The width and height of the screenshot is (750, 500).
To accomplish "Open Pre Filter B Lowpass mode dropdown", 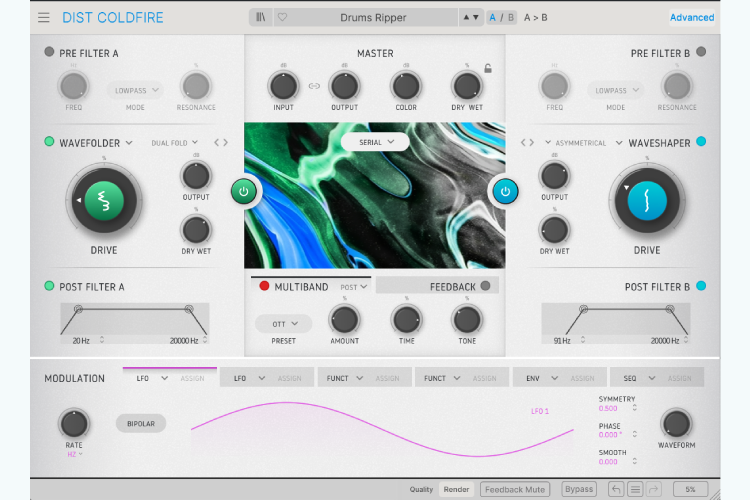I will pos(616,90).
